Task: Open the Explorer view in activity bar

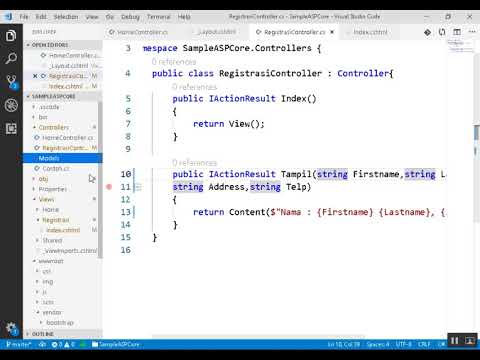Action: (x=11, y=35)
